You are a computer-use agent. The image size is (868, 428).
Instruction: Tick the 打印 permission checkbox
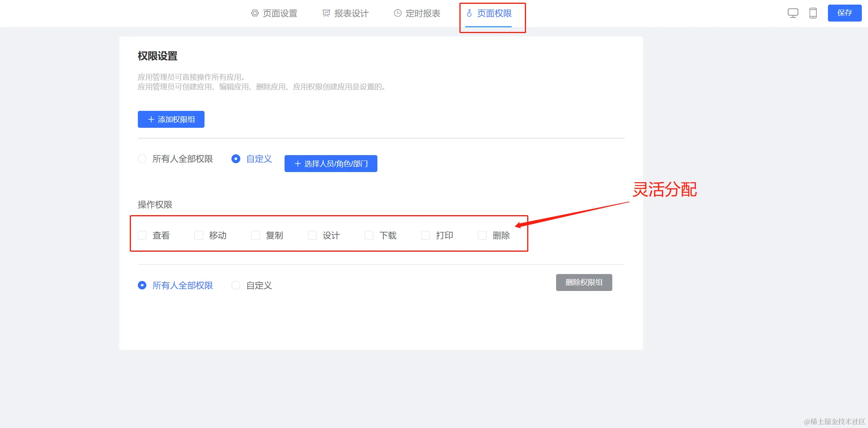[426, 235]
